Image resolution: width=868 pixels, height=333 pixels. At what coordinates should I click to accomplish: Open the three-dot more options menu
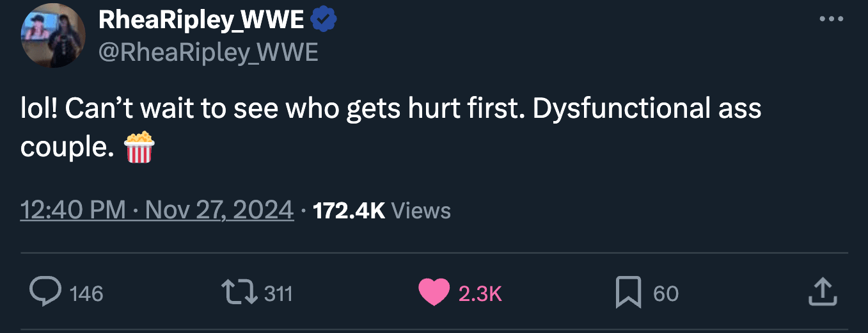831,19
